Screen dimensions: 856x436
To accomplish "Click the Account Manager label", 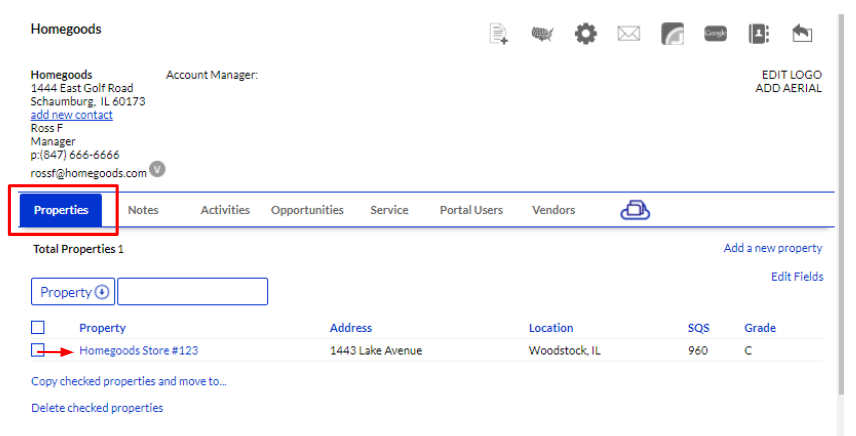I will (x=212, y=75).
